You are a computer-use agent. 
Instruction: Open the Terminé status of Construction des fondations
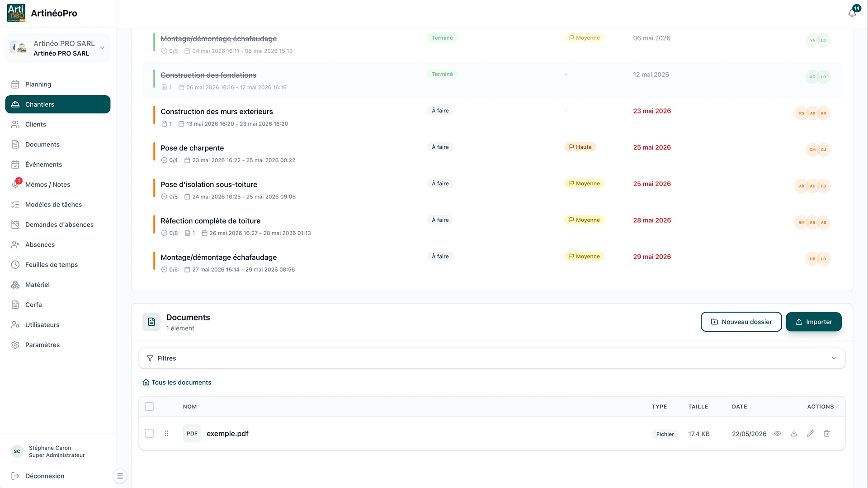point(442,74)
